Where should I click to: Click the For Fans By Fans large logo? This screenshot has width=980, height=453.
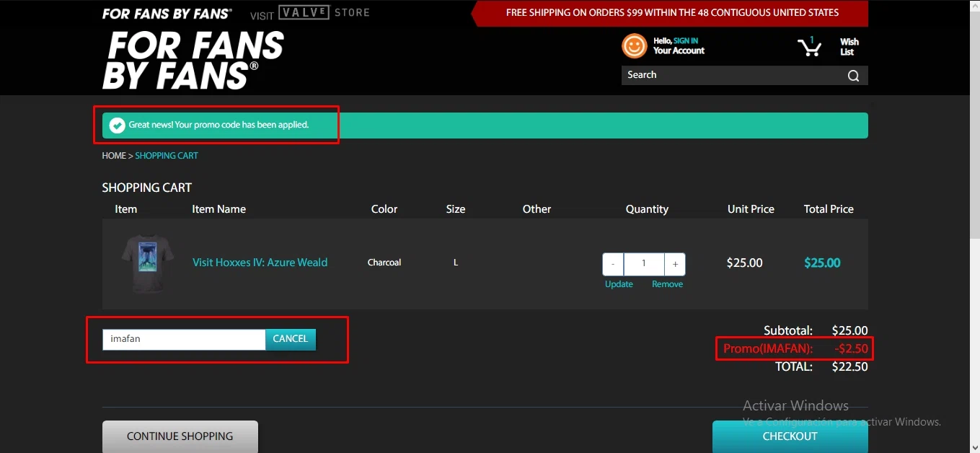[193, 61]
